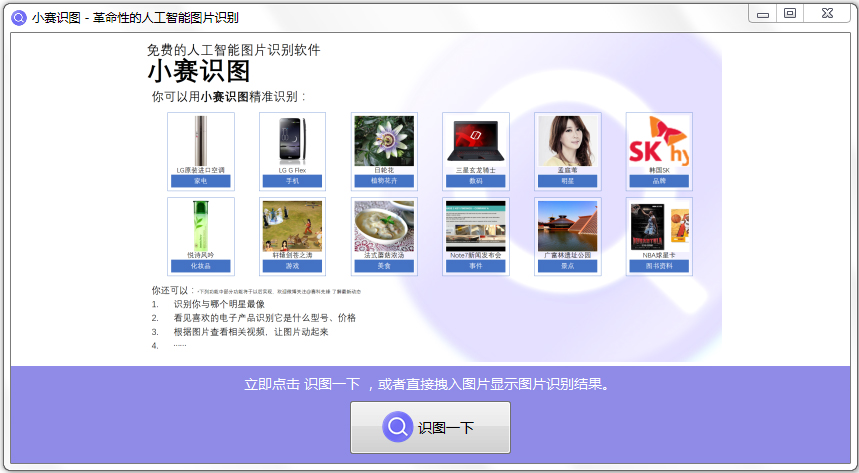859x473 pixels.
Task: Click the 美食 category label
Action: click(x=384, y=266)
